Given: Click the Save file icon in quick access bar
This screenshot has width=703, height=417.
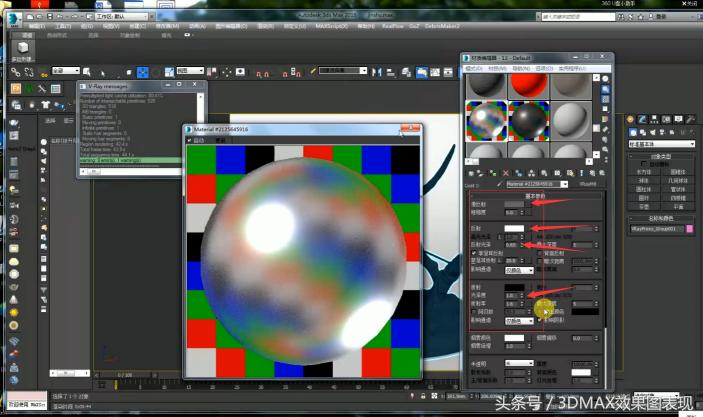Looking at the screenshot, I should click(50, 17).
